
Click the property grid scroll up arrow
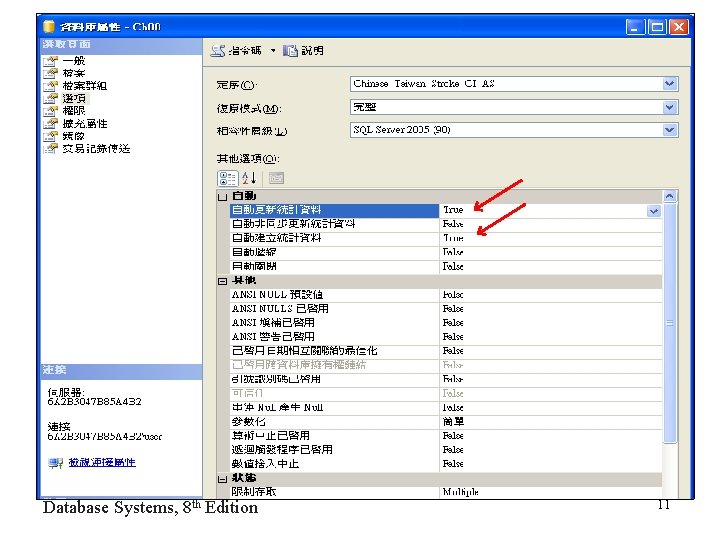click(x=669, y=197)
